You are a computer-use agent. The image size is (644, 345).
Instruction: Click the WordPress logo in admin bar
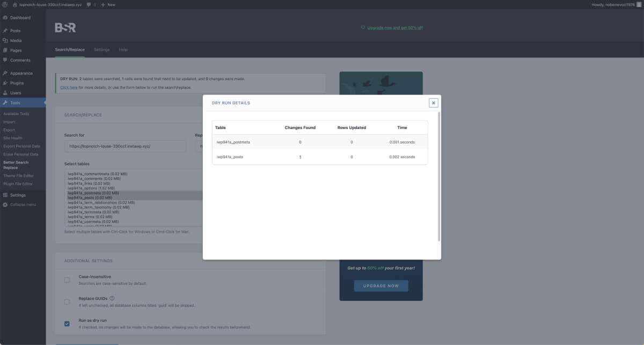[5, 4]
